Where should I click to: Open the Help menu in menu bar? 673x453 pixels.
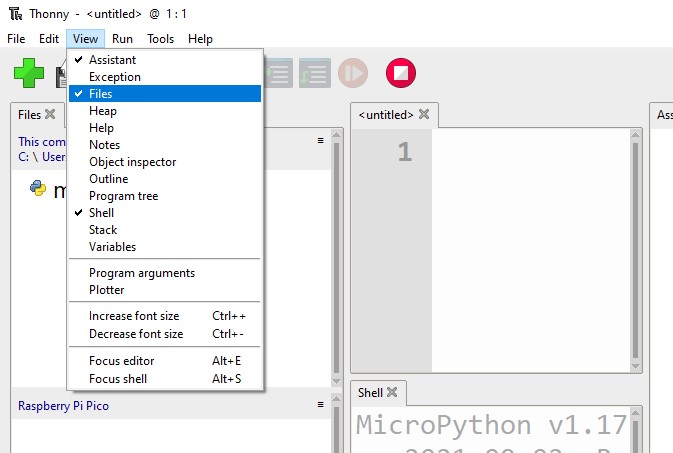click(200, 39)
